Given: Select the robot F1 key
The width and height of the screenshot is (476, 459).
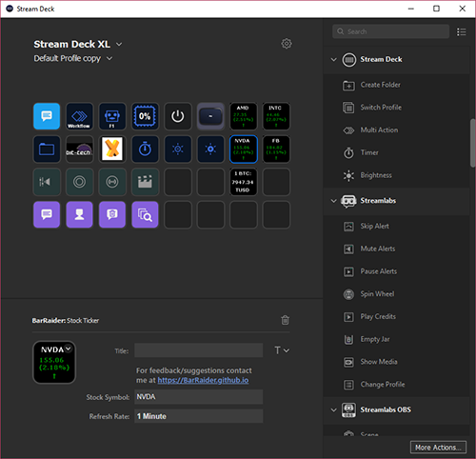Looking at the screenshot, I should point(112,116).
